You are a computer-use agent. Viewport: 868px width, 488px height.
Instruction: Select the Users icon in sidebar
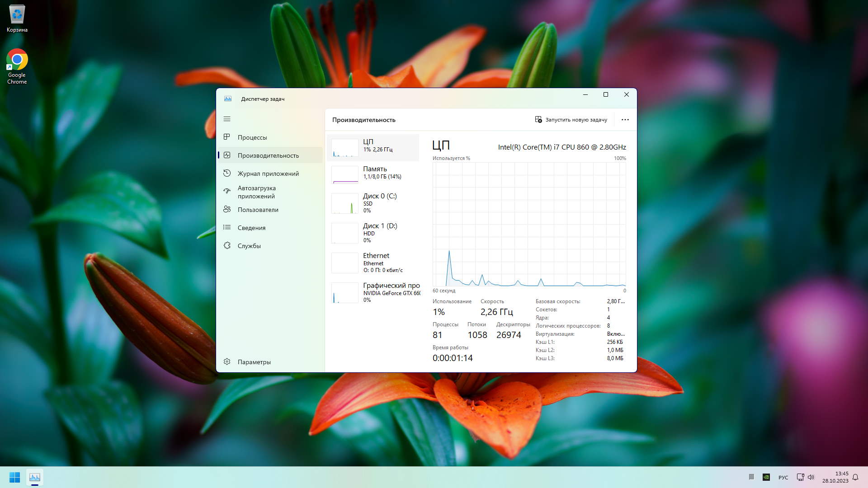tap(227, 209)
